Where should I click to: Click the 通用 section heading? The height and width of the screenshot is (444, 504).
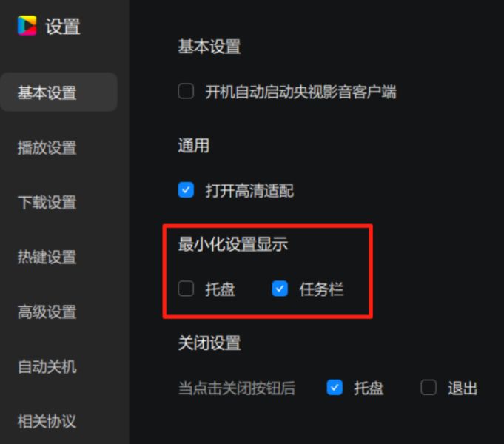193,146
